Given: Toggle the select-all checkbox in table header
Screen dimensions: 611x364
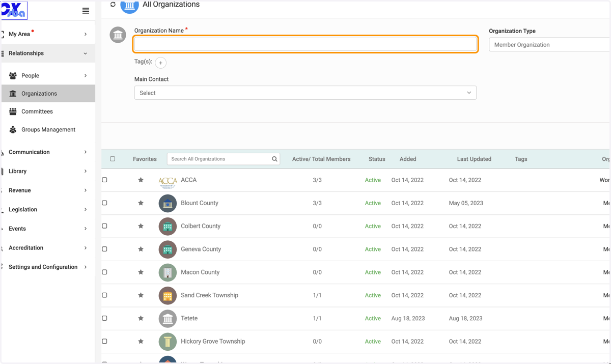Looking at the screenshot, I should coord(113,159).
